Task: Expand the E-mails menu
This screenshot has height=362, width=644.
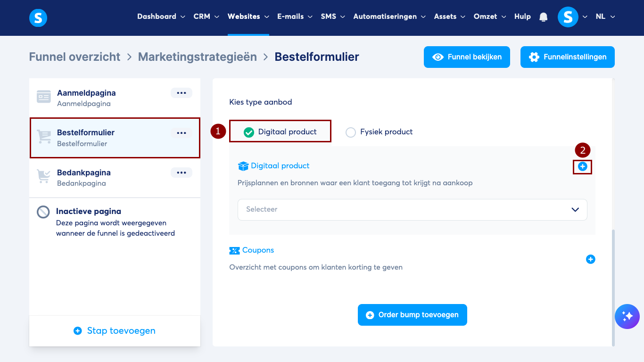Action: [295, 16]
